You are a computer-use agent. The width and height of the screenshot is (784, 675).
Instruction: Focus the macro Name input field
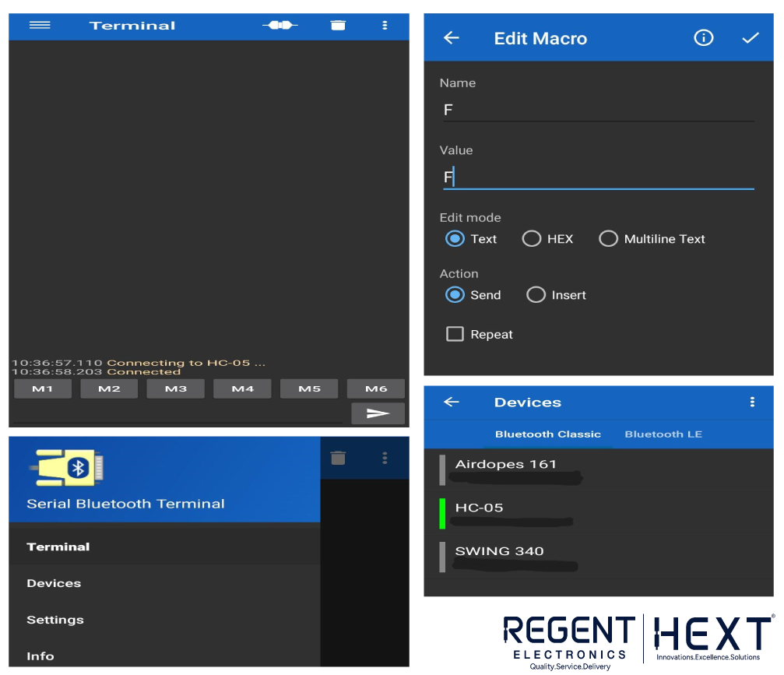click(599, 110)
